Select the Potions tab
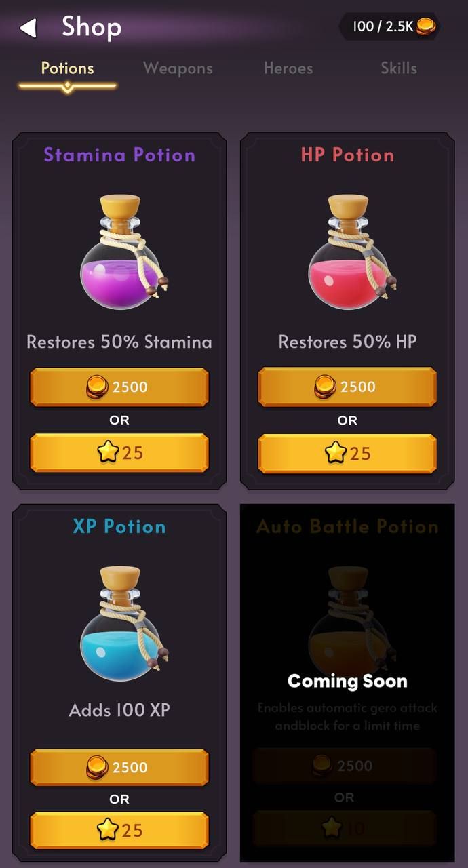Image resolution: width=468 pixels, height=868 pixels. pyautogui.click(x=67, y=68)
